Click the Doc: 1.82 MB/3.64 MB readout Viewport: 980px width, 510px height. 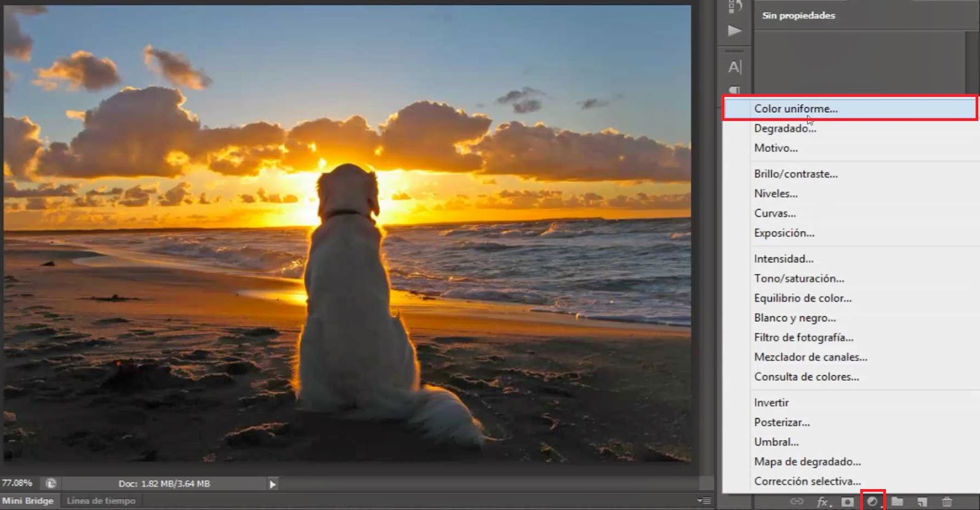coord(164,484)
